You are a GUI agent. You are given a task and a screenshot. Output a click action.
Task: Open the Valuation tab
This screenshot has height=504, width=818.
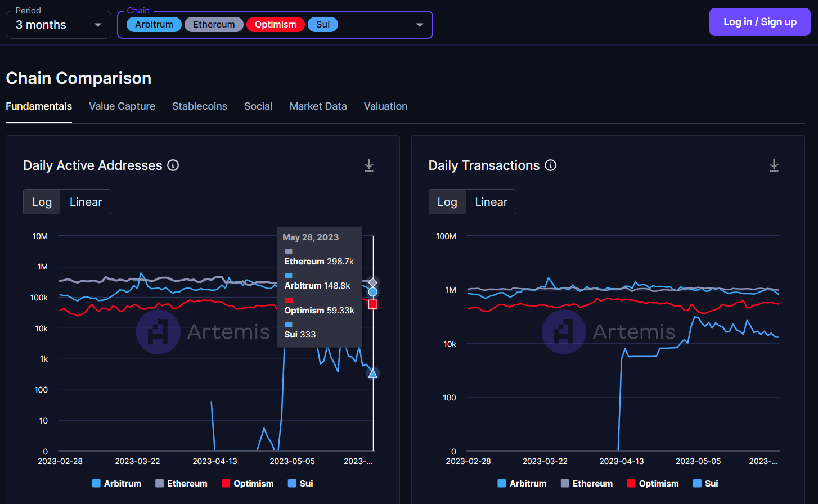385,106
